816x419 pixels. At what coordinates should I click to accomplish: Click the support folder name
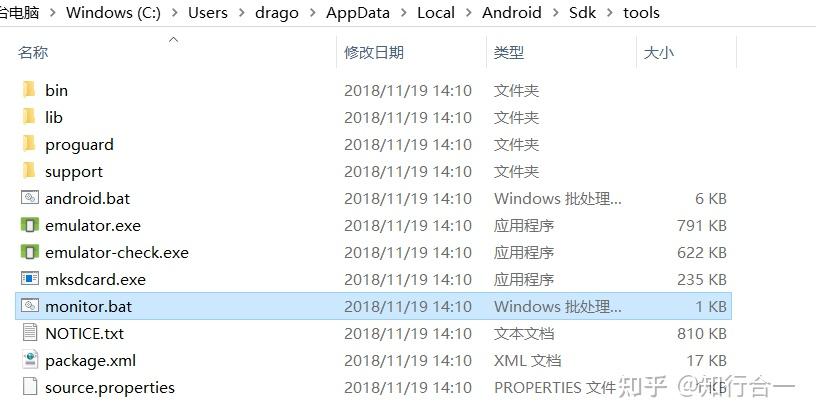click(74, 172)
